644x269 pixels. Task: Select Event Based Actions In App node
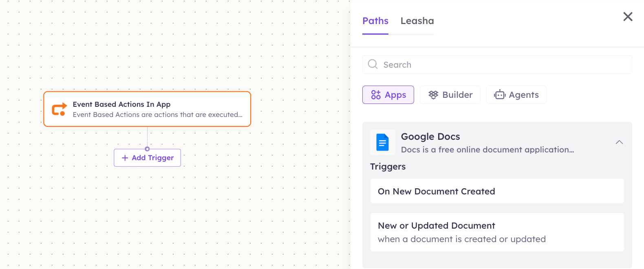tap(147, 109)
